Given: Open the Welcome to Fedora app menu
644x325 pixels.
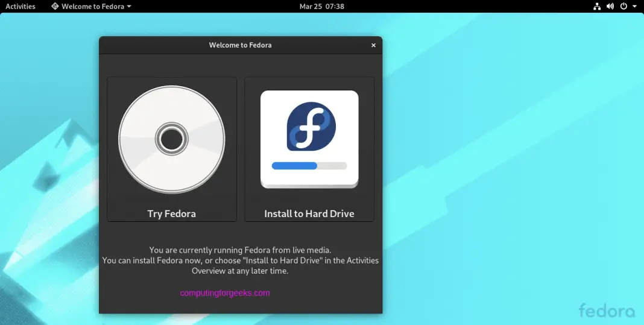Looking at the screenshot, I should (x=91, y=6).
